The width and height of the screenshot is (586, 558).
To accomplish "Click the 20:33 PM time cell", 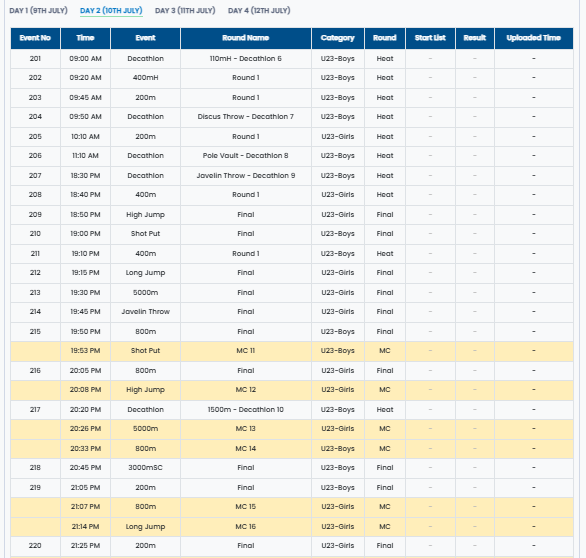I will [85, 448].
